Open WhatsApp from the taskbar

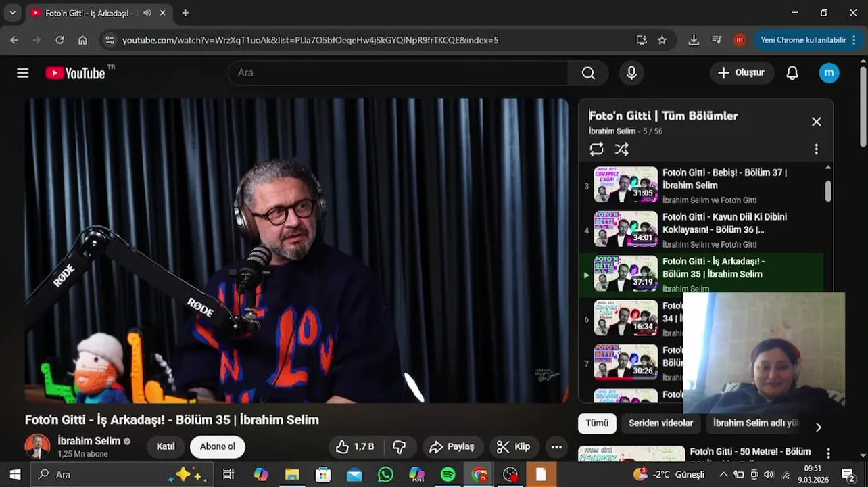coord(385,475)
